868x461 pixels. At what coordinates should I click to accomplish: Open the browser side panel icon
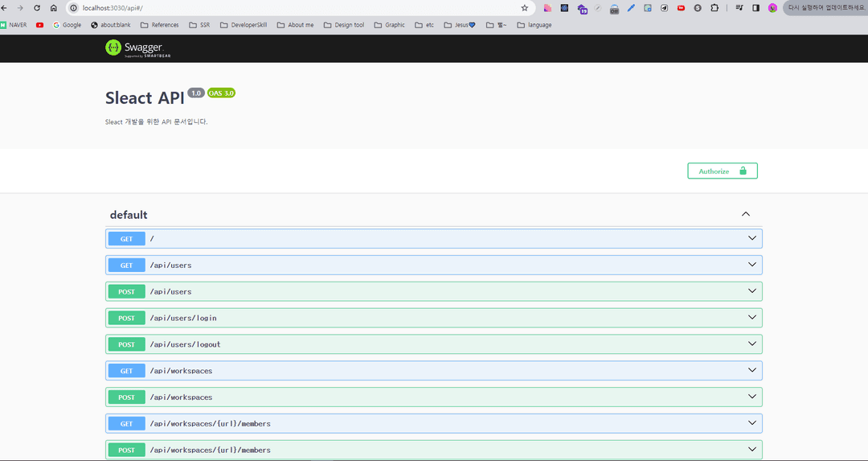(x=755, y=8)
